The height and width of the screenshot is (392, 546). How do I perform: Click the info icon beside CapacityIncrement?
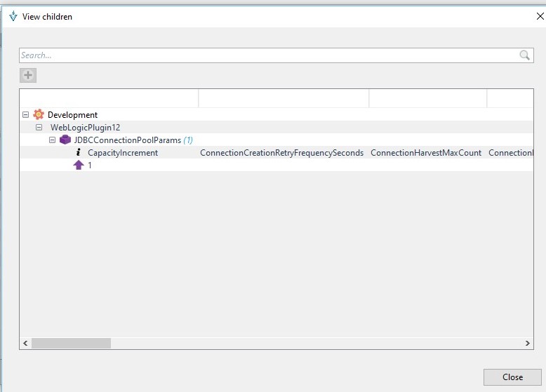pyautogui.click(x=79, y=152)
